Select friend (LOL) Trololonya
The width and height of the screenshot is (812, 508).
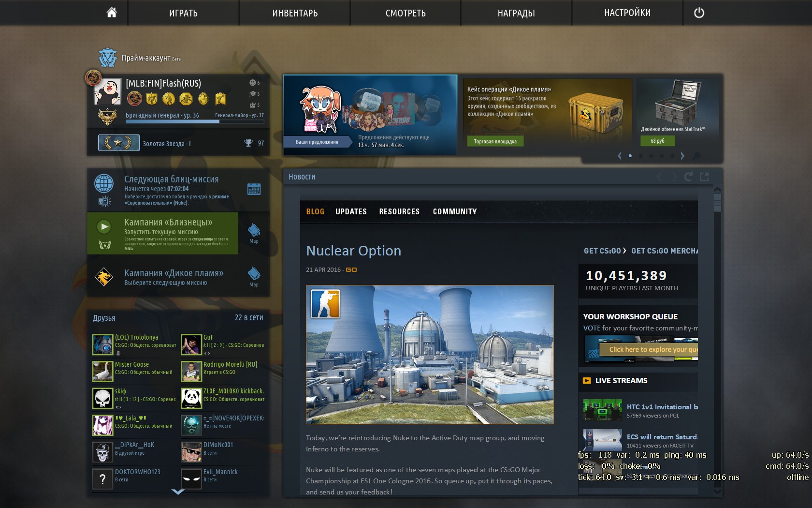coord(134,344)
